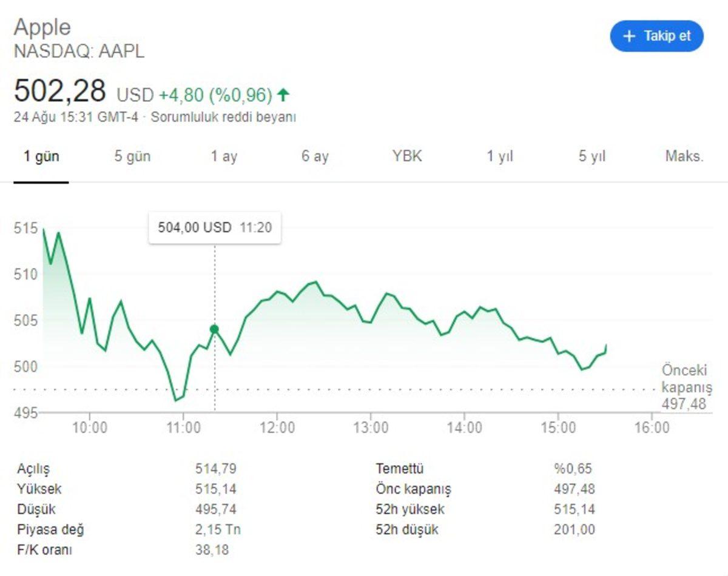Click the 52h yüksek statistic

tap(411, 509)
